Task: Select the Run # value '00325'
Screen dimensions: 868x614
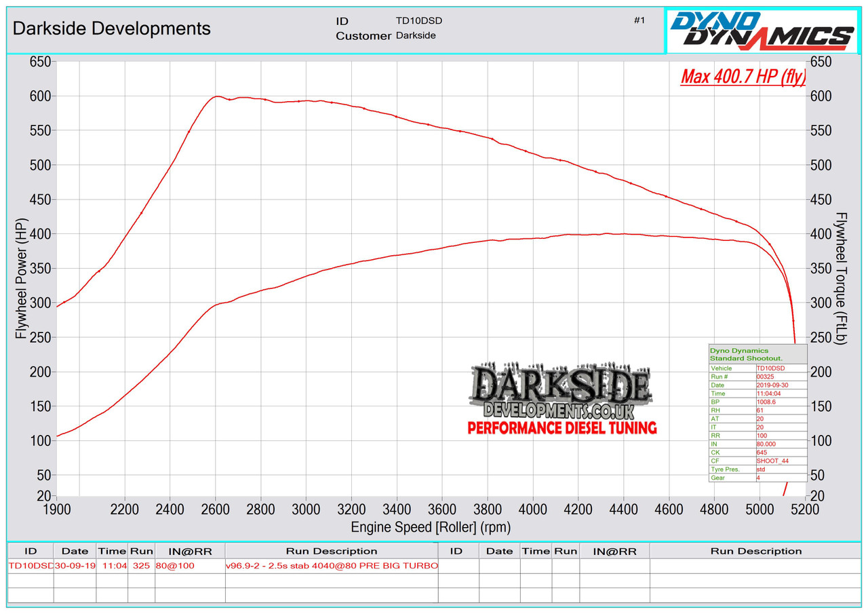Action: coord(765,377)
